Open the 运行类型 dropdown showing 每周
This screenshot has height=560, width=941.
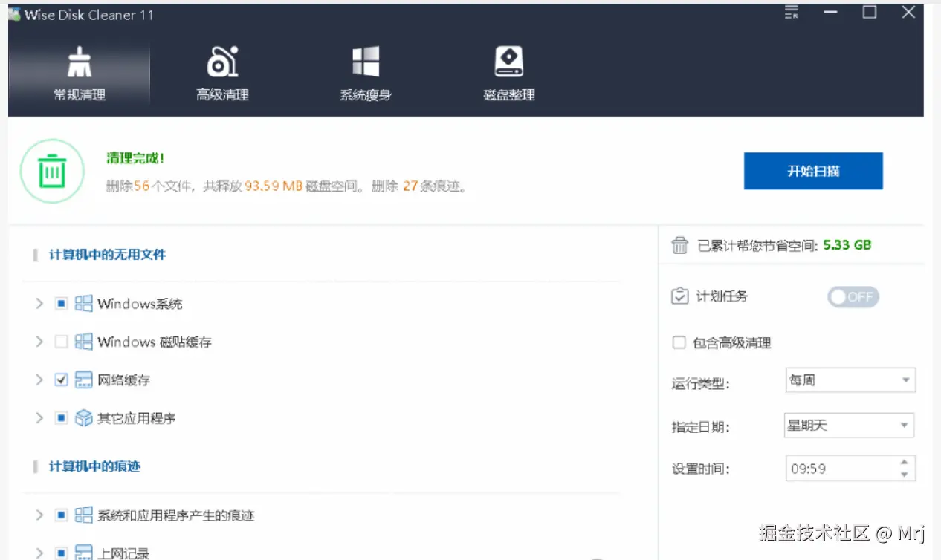(850, 380)
